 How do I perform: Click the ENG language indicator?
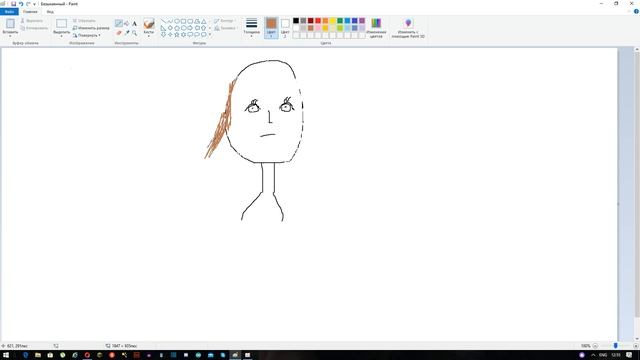(x=603, y=355)
